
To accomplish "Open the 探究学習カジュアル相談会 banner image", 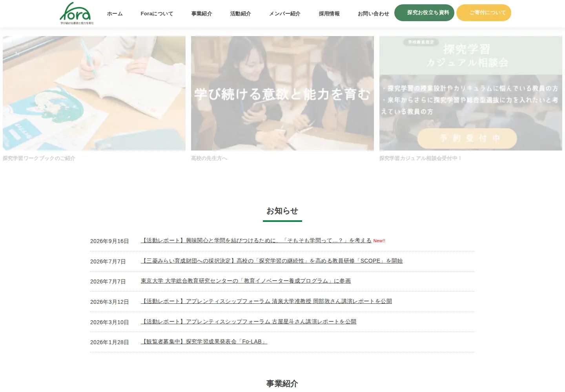I will 471,93.
